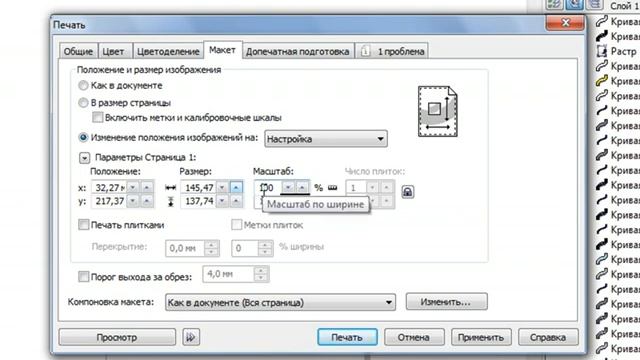Screen dimensions: 640x360
Task: Select the Растр item in object docker
Action: [623, 51]
